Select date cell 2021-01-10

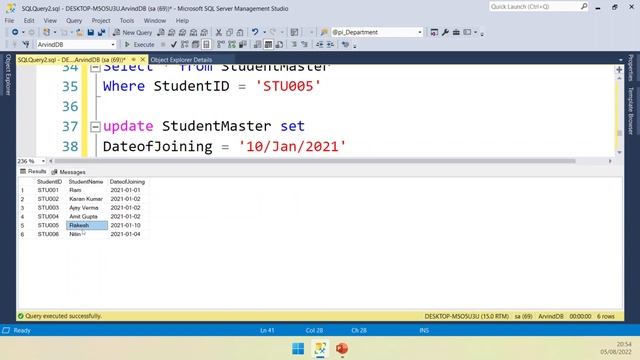click(x=125, y=225)
